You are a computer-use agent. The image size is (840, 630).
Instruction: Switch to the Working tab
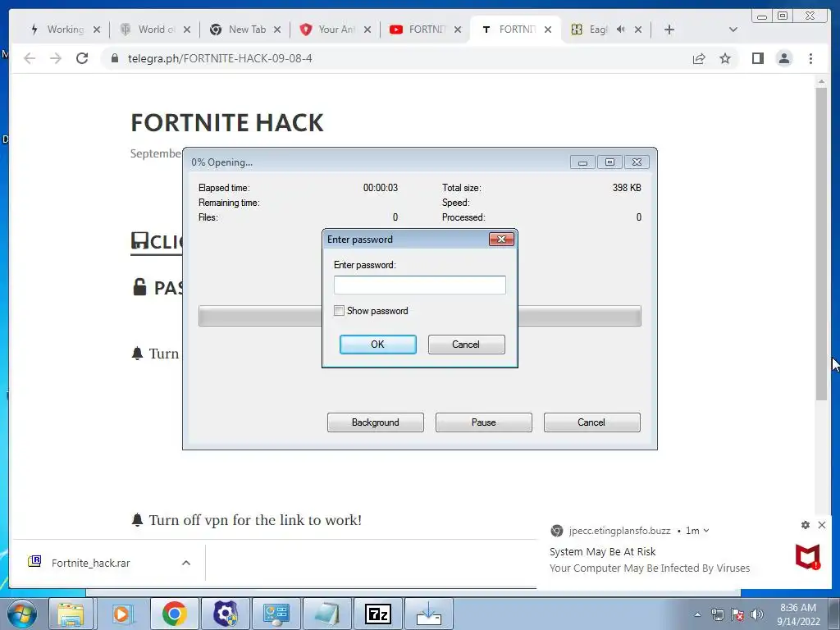[x=64, y=30]
